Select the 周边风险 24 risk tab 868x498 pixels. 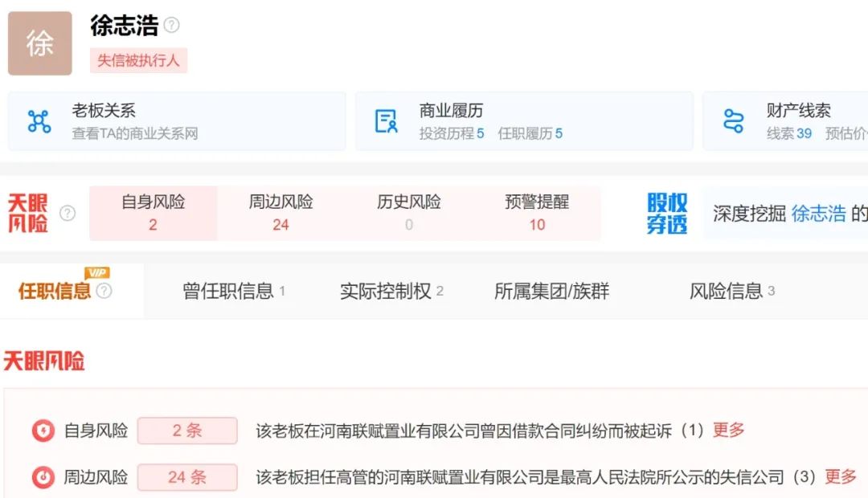[x=280, y=213]
